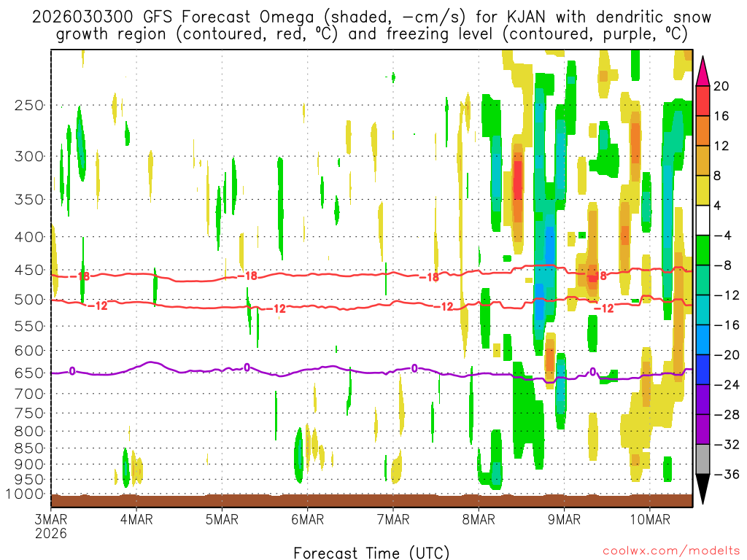The image size is (747, 560).
Task: Click the 3MAR 2026 time axis label
Action: [x=51, y=526]
